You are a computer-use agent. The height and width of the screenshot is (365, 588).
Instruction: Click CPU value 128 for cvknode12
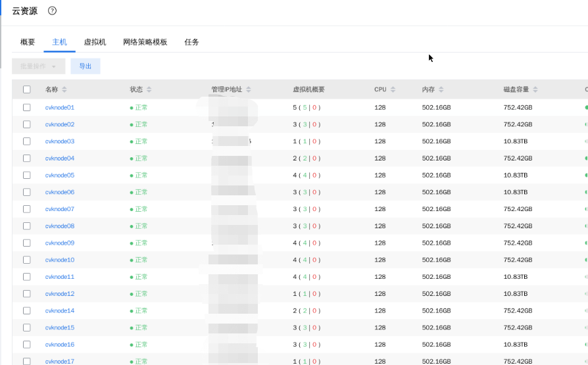tap(380, 294)
